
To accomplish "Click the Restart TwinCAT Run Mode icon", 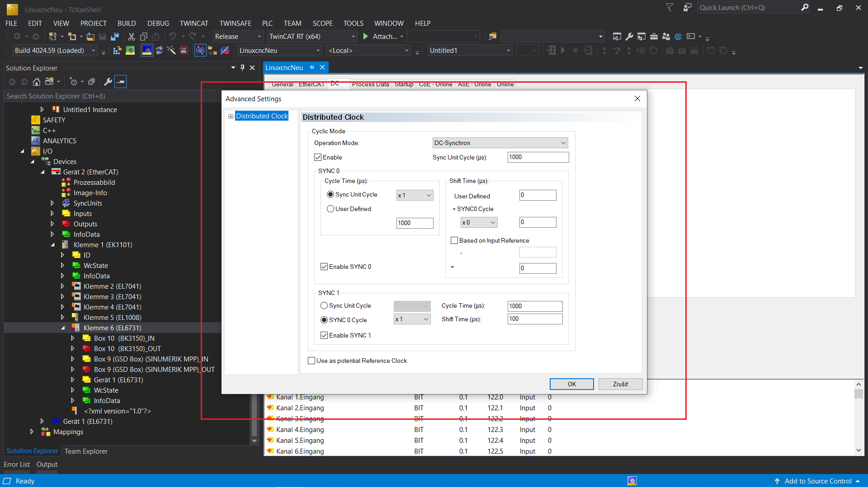I will point(130,51).
